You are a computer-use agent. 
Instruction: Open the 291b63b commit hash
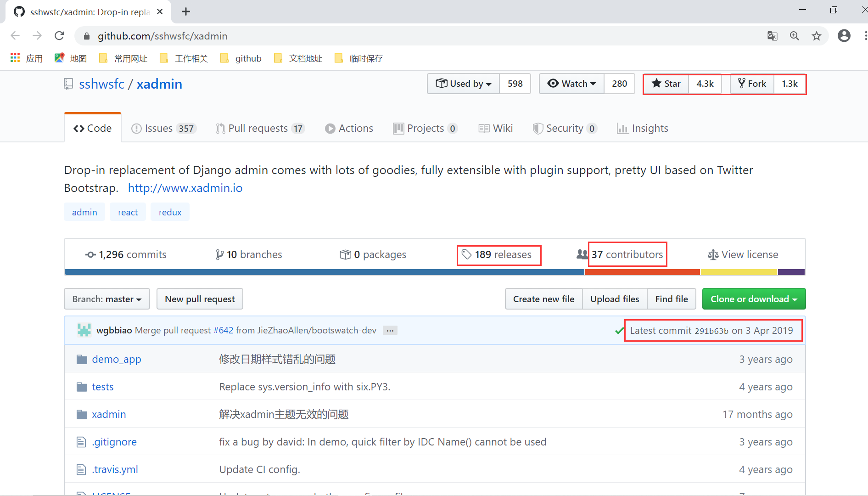pos(711,331)
